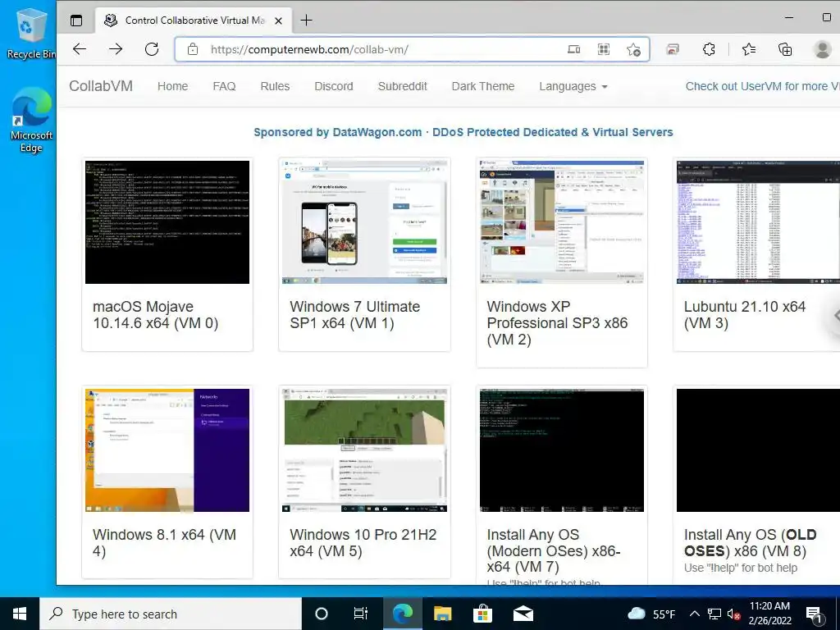Screen dimensions: 840x630
Task: Open Microsoft Store from taskbar
Action: (x=482, y=614)
